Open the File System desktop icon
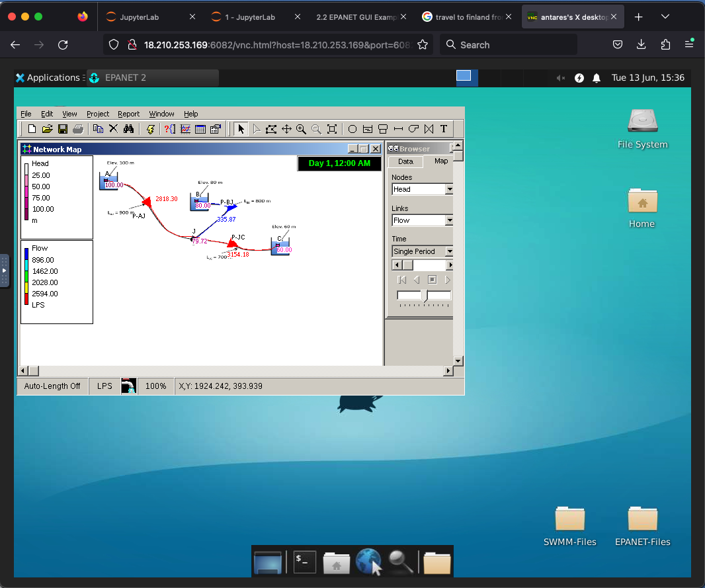The width and height of the screenshot is (705, 588). click(643, 129)
